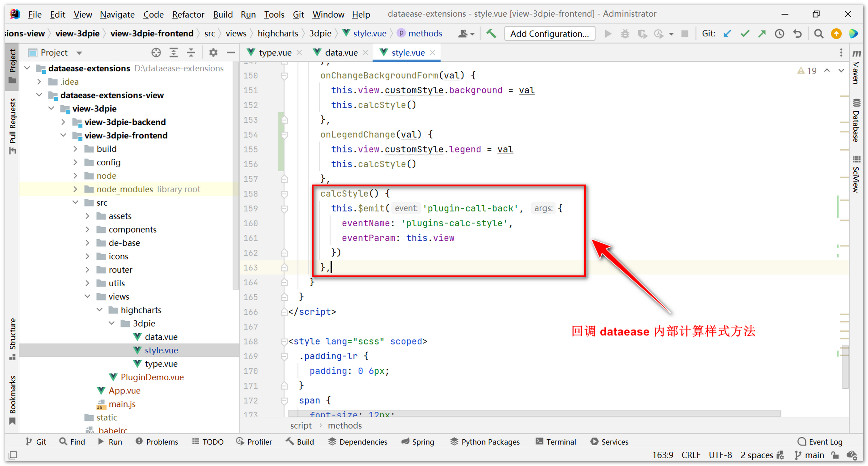Collapse all in Project panel
The width and height of the screenshot is (868, 466).
point(191,52)
